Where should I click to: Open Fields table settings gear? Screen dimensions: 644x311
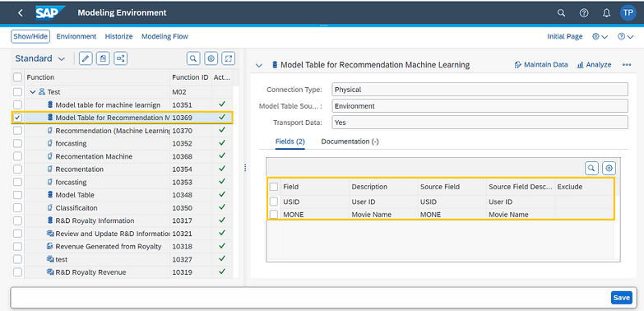pyautogui.click(x=609, y=168)
